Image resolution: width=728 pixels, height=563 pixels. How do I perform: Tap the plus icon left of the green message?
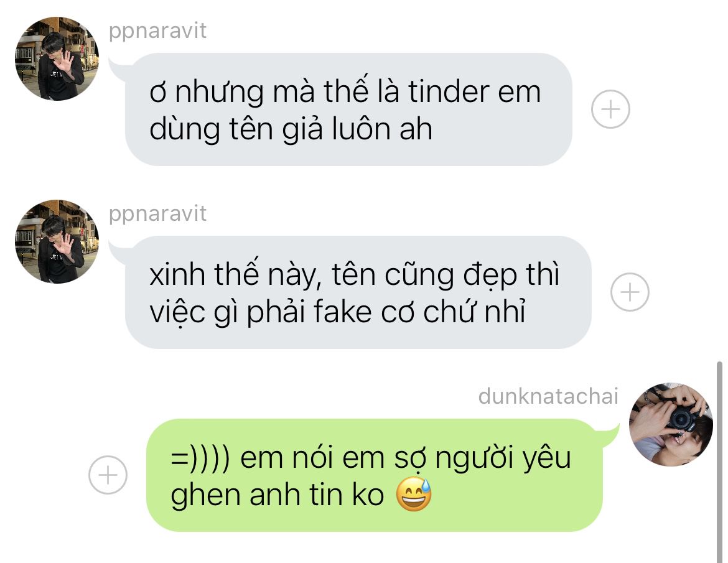(x=108, y=475)
